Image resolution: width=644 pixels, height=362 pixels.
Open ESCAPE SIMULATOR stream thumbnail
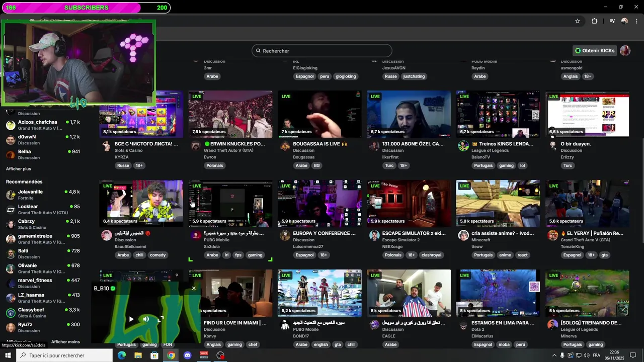[x=409, y=204]
